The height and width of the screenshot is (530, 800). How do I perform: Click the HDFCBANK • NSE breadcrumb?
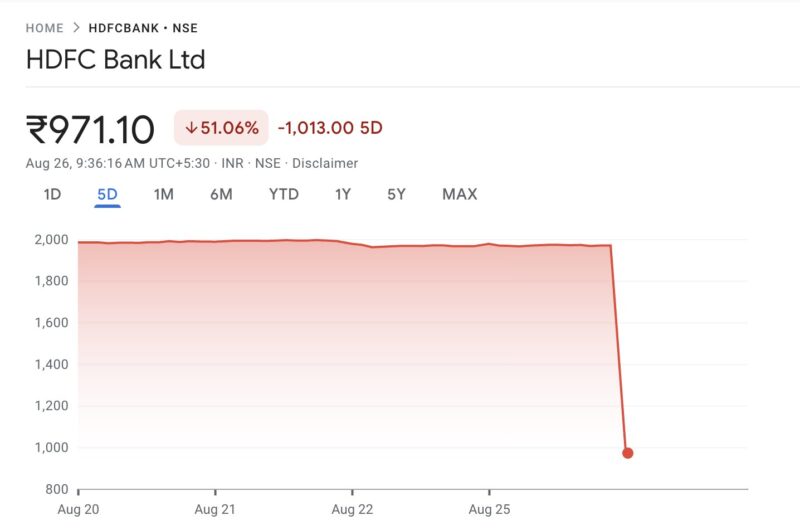point(135,28)
